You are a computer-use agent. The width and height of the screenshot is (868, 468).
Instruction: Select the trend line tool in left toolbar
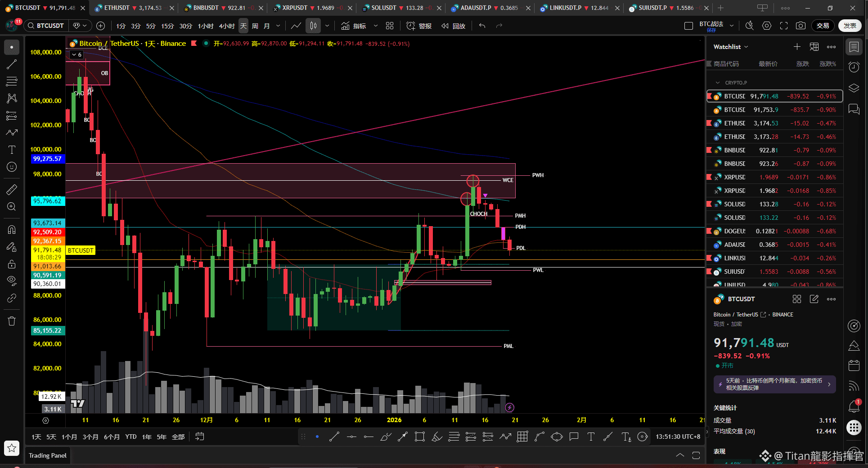click(12, 64)
